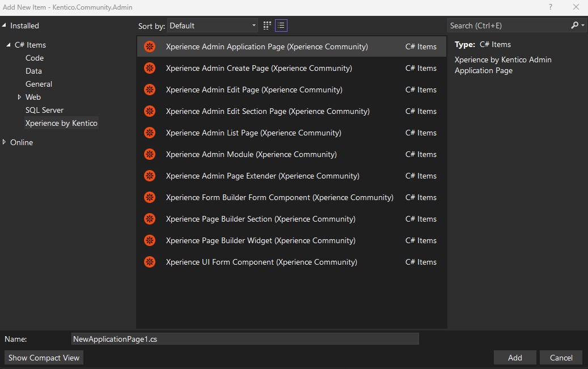Collapse the Installed tree node
Image resolution: width=588 pixels, height=369 pixels.
point(4,25)
